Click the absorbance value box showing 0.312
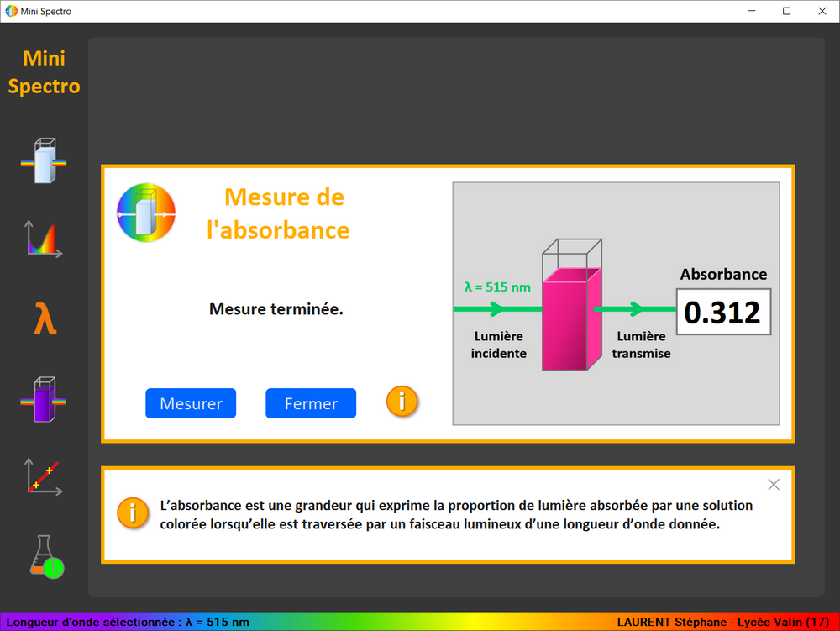This screenshot has width=840, height=631. 722,312
